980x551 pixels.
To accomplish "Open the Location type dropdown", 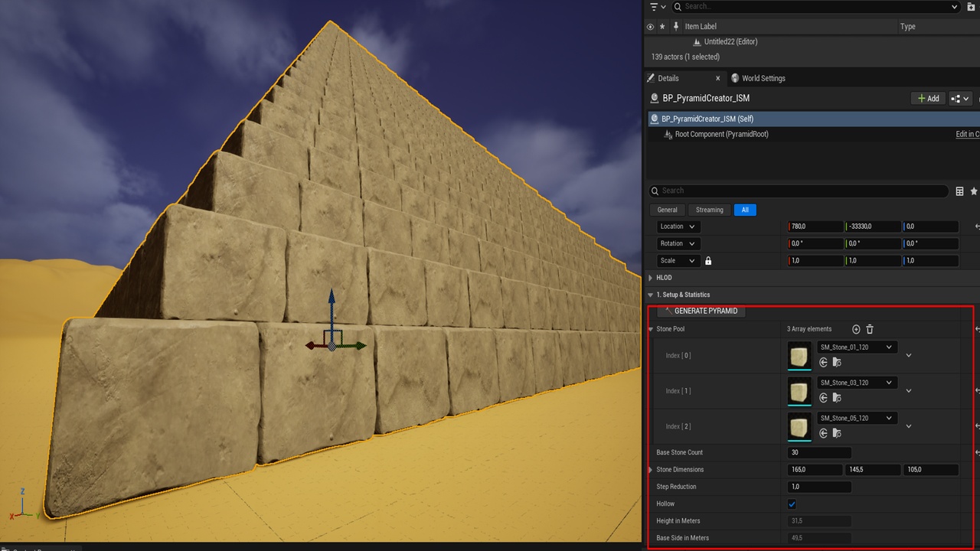I will (678, 227).
